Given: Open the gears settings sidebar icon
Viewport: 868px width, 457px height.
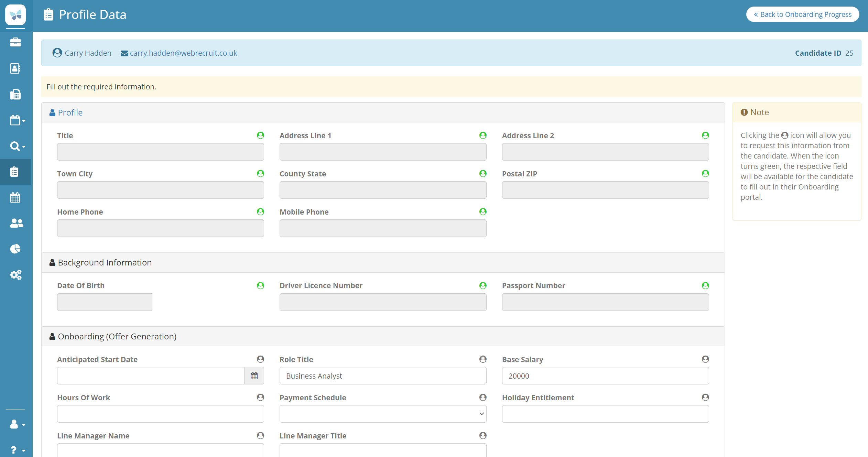Looking at the screenshot, I should tap(15, 274).
